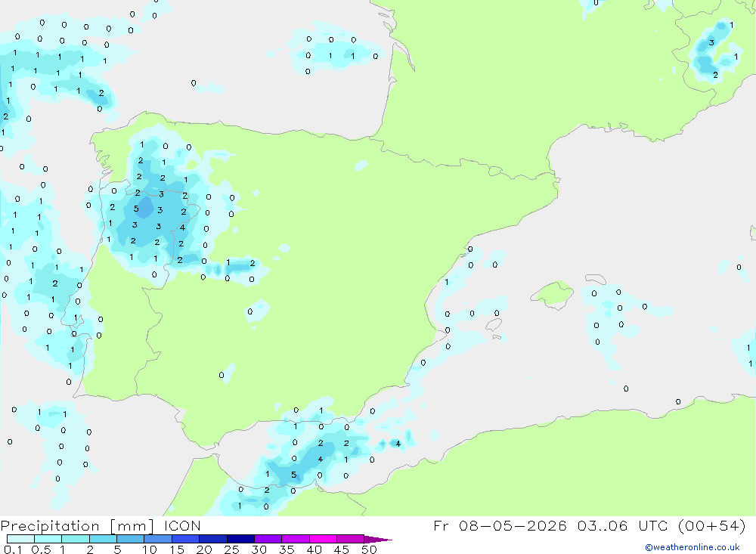Image resolution: width=756 pixels, height=554 pixels.
Task: Click the '0.5' legend scale label
Action: pos(41,549)
